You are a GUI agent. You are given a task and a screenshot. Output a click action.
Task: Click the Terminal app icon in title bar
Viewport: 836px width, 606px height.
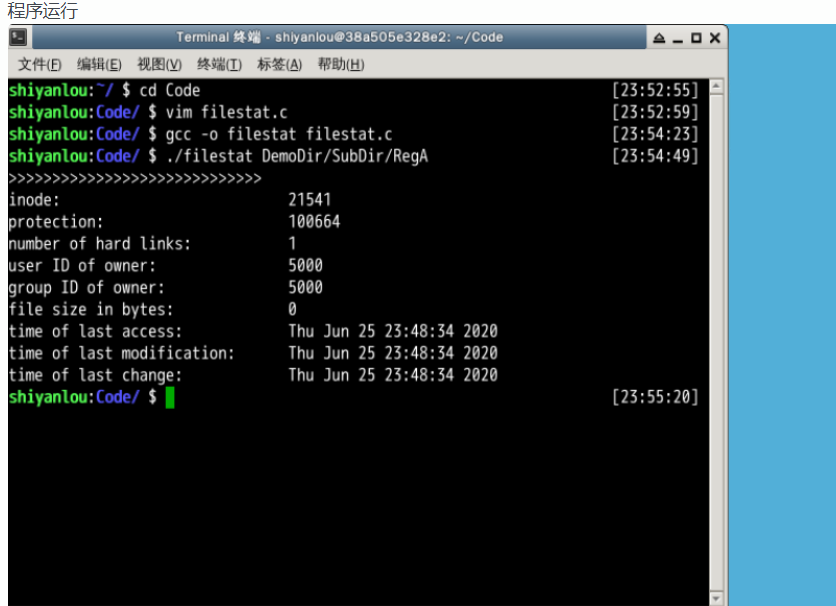(19, 38)
